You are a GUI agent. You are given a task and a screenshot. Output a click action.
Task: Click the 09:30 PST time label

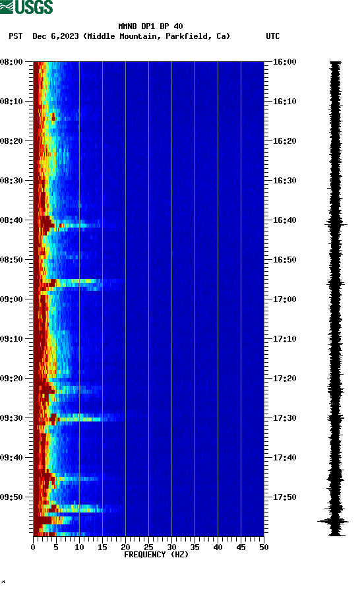[x=11, y=418]
